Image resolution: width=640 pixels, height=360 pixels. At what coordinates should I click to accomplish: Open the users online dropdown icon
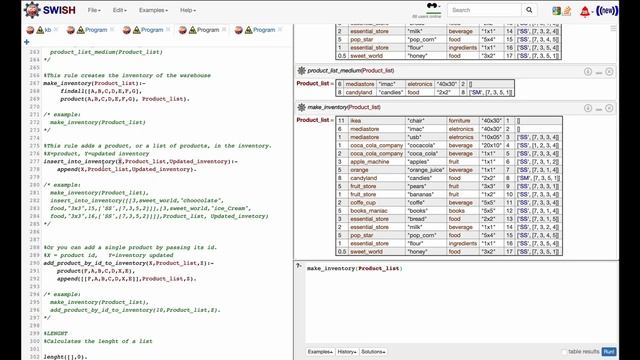click(433, 6)
